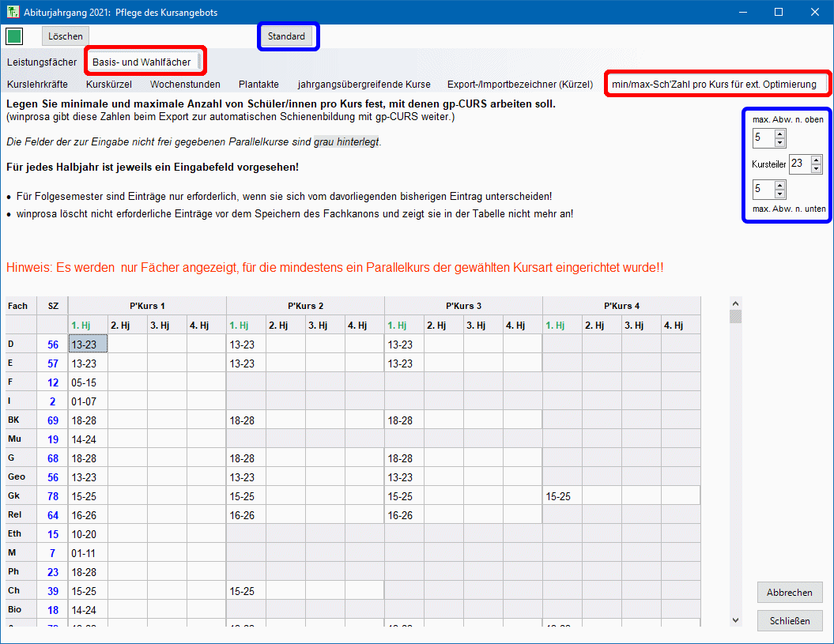834x644 pixels.
Task: Select P'Kurs 1 first semester cell for Mu
Action: (88, 439)
